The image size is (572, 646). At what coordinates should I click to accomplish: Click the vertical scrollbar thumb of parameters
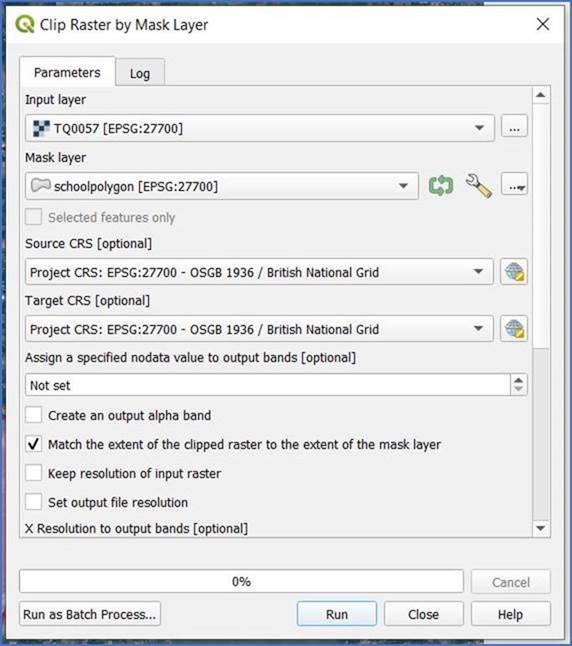[540, 225]
